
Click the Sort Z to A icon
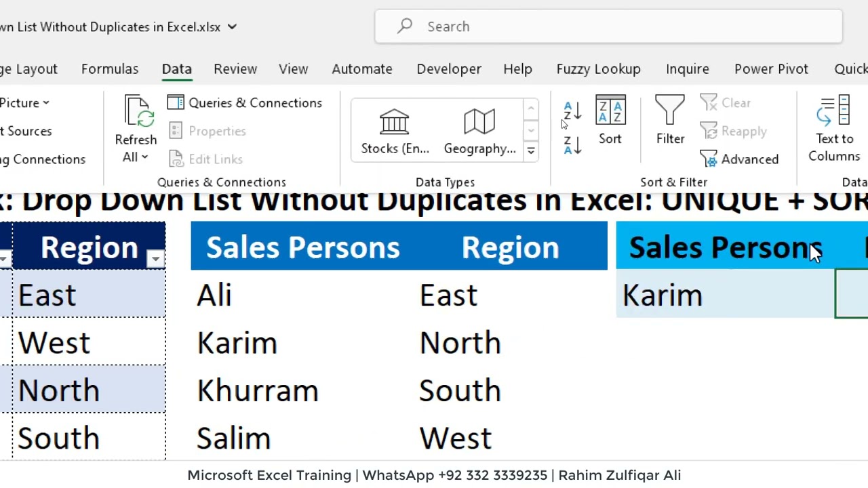tap(572, 145)
